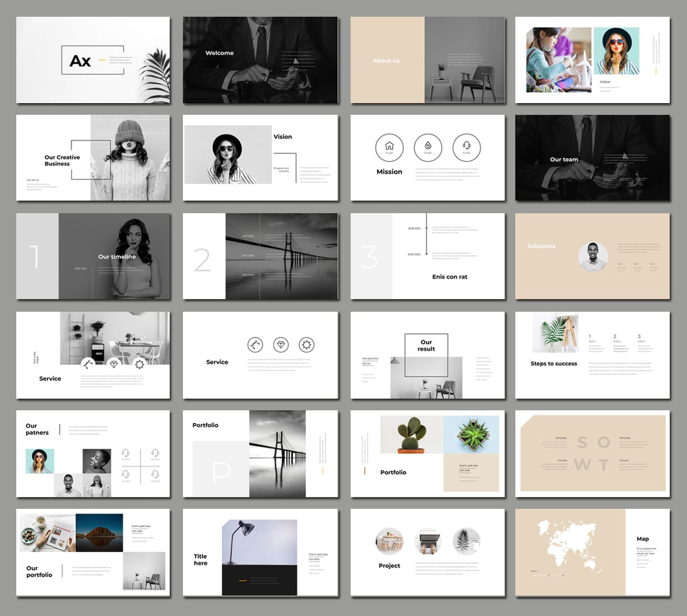Click the branch icon on the plain white Service slide
Image resolution: width=687 pixels, height=616 pixels.
point(255,345)
